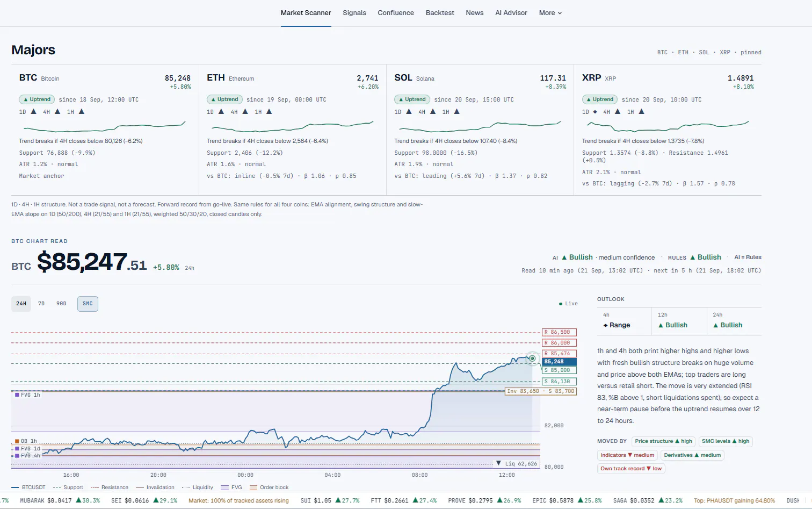Open the Signals page link
This screenshot has width=812, height=509.
354,13
